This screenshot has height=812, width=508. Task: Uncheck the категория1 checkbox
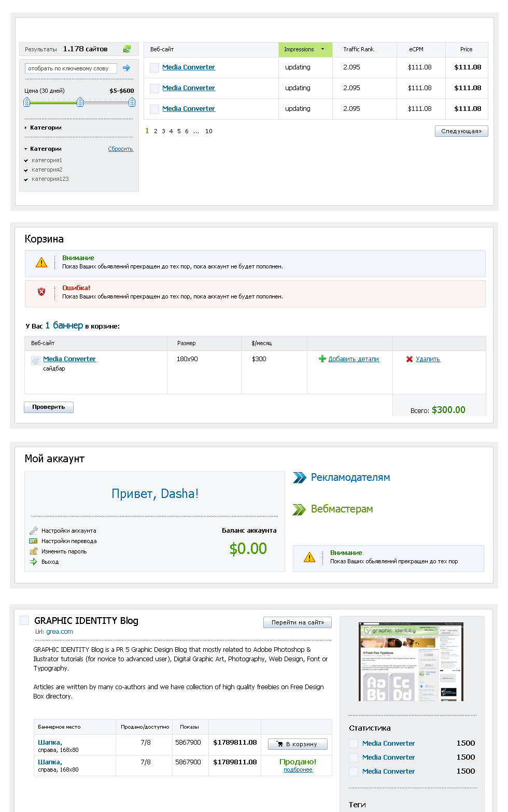[x=26, y=161]
